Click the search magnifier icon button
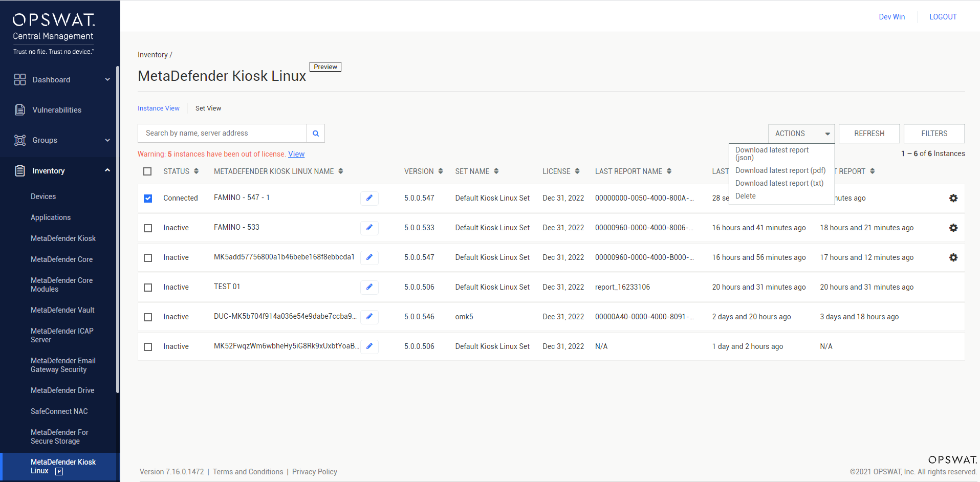This screenshot has height=482, width=980. point(316,133)
